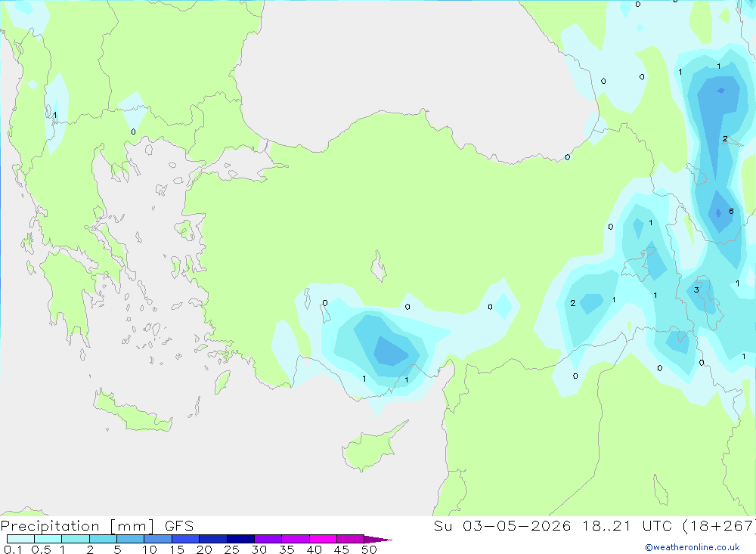
Task: Click the '35' legend scale number
Action: (287, 549)
